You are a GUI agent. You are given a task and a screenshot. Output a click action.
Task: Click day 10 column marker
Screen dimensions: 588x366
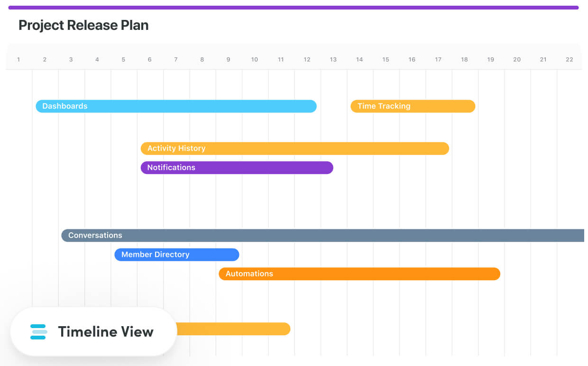(255, 60)
